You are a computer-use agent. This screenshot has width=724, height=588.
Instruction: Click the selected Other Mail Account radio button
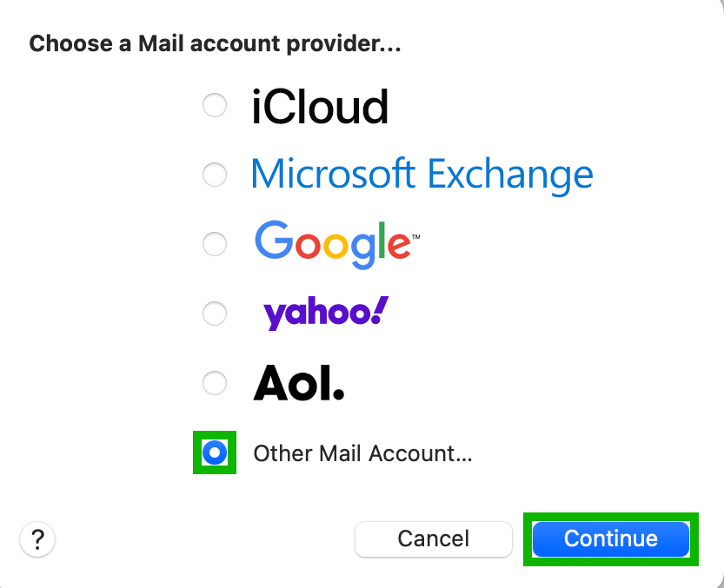[x=214, y=453]
